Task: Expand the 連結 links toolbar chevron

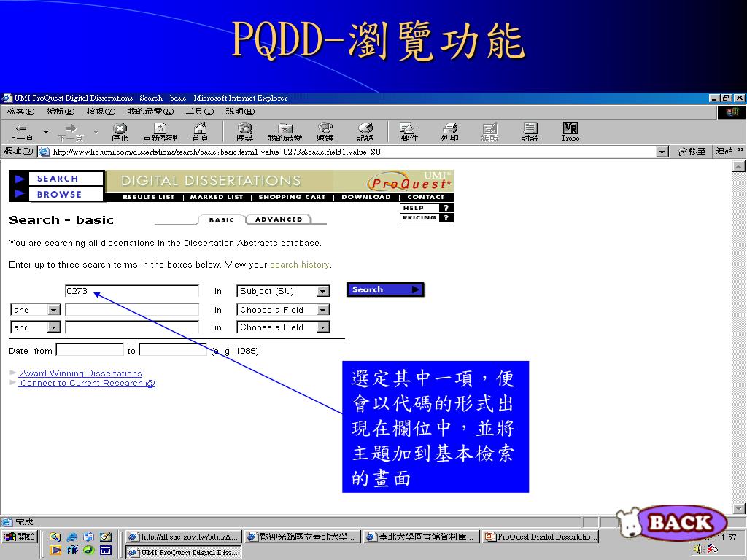Action: point(740,150)
